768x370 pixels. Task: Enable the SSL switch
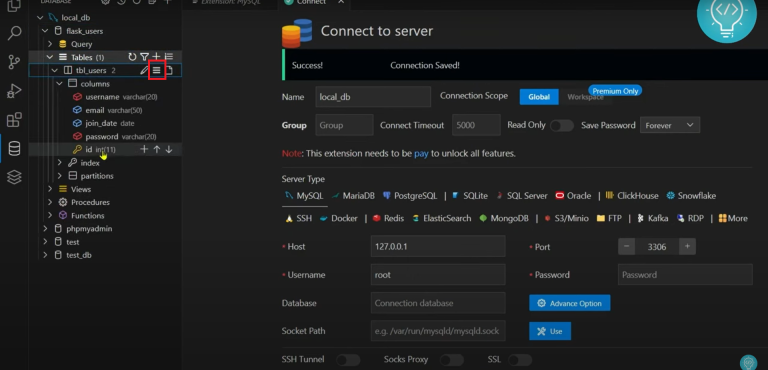tap(520, 360)
